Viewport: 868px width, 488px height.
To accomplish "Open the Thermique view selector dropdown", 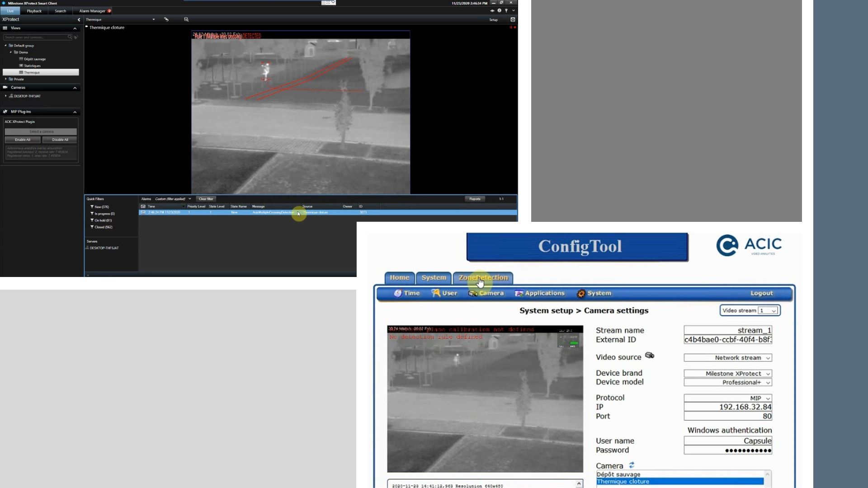I will [154, 19].
